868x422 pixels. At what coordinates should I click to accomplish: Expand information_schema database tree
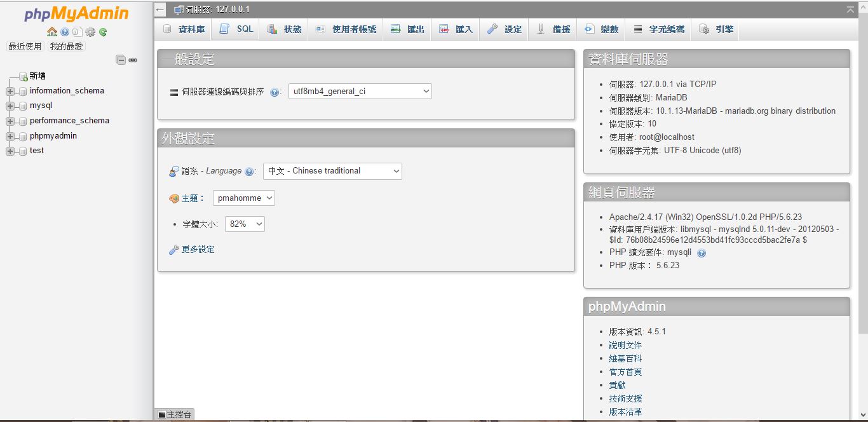(10, 91)
